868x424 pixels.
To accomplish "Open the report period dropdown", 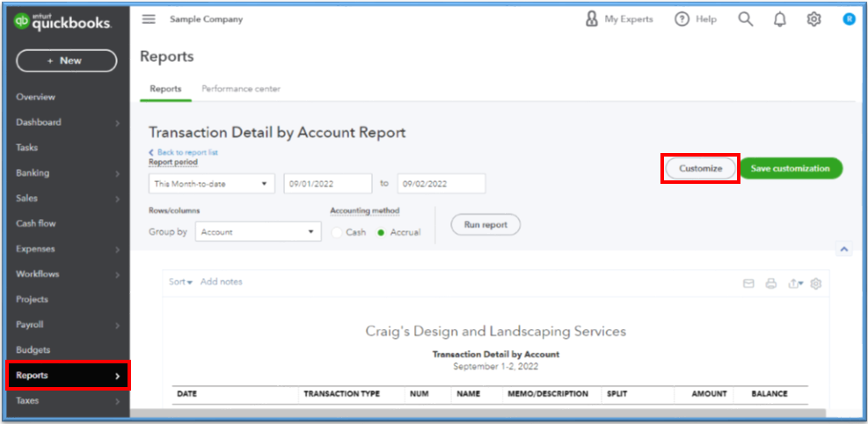I will click(x=211, y=184).
